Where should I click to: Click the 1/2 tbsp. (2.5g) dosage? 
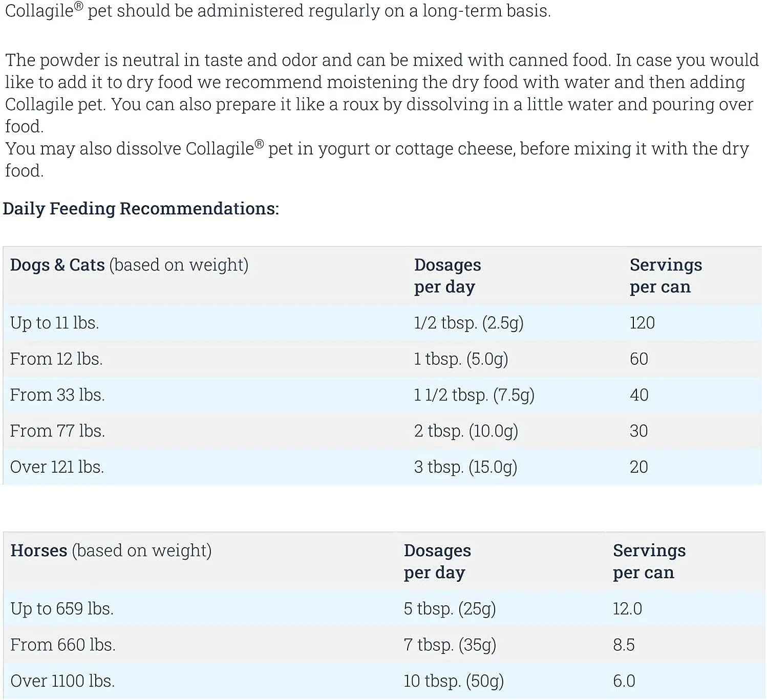468,323
